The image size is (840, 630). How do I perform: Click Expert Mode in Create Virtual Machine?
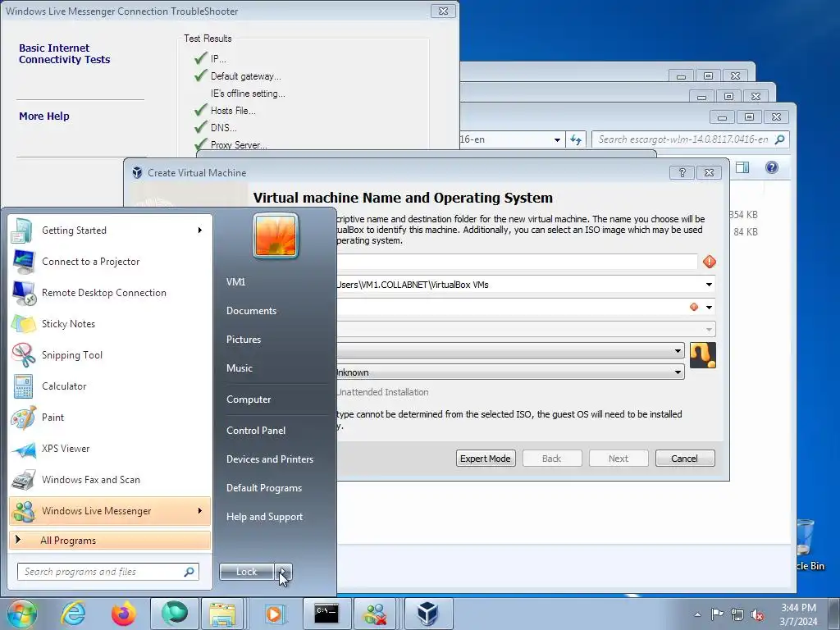[486, 459]
